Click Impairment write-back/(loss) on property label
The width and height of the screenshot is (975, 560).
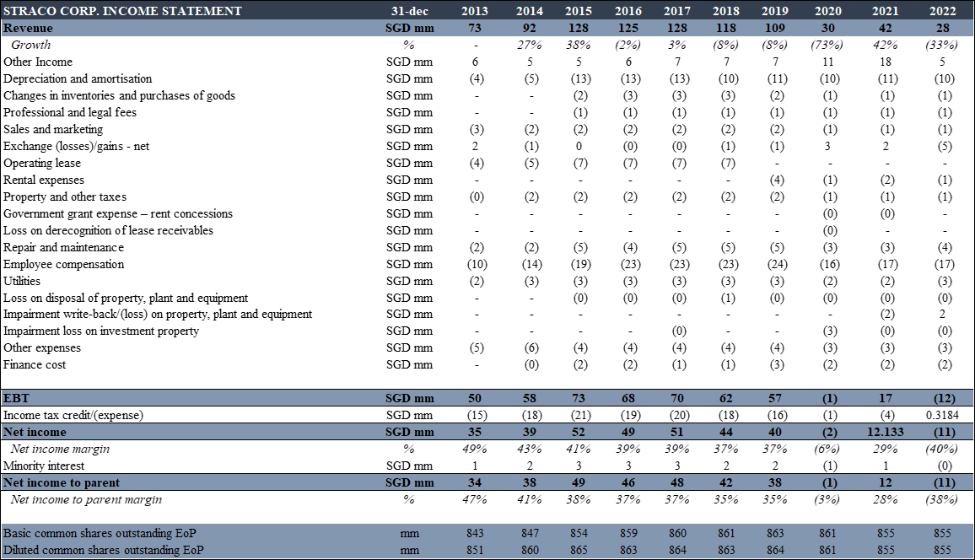click(x=158, y=314)
